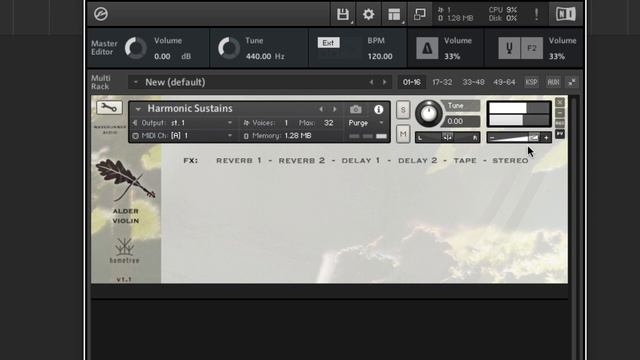Toggle the REVERB 2 effect
Image resolution: width=640 pixels, height=360 pixels.
pyautogui.click(x=302, y=160)
